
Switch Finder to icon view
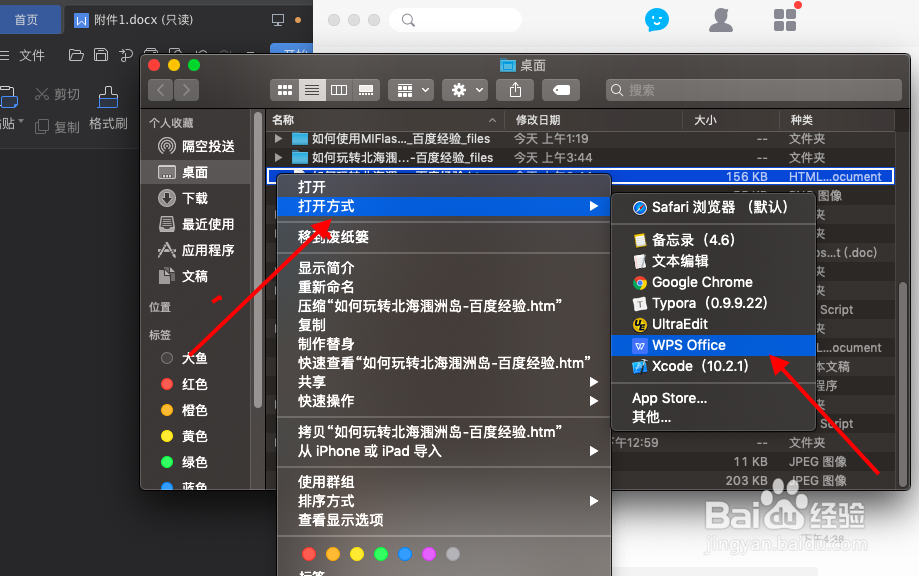click(x=285, y=89)
